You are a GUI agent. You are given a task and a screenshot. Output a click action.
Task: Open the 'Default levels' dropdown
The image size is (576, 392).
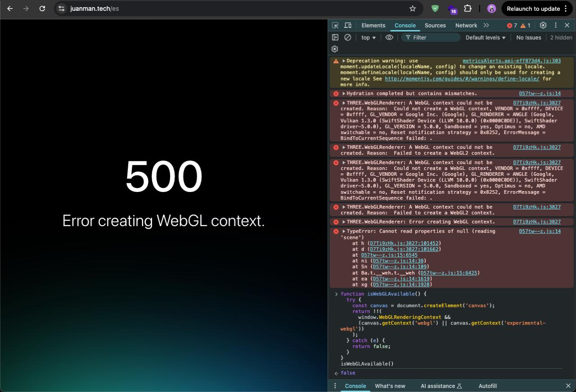coord(485,37)
